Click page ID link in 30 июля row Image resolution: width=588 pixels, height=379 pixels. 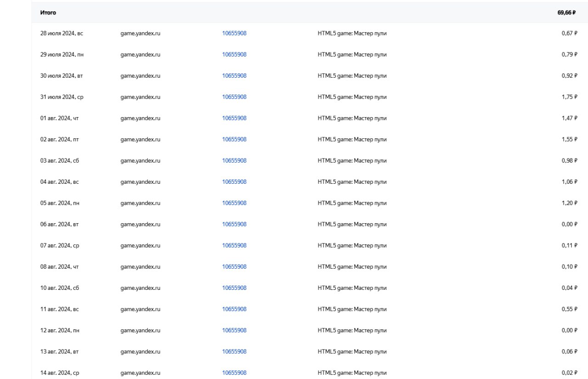[x=234, y=76]
